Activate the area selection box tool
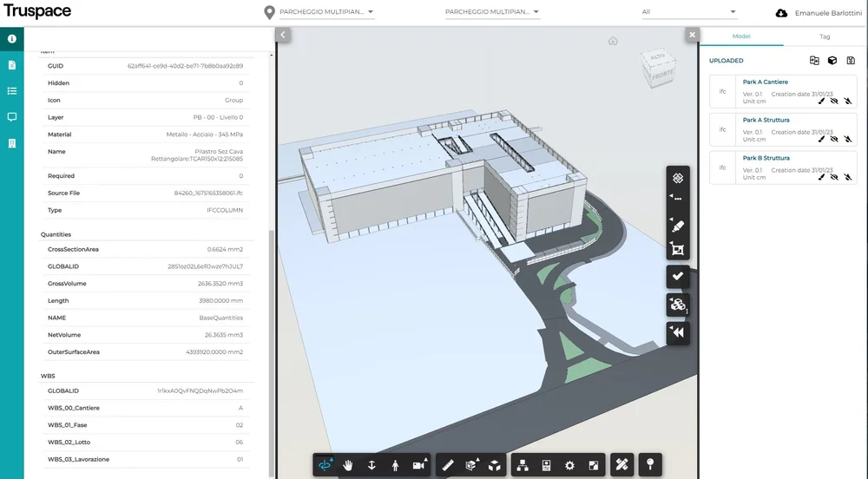The width and height of the screenshot is (868, 479). tap(678, 249)
